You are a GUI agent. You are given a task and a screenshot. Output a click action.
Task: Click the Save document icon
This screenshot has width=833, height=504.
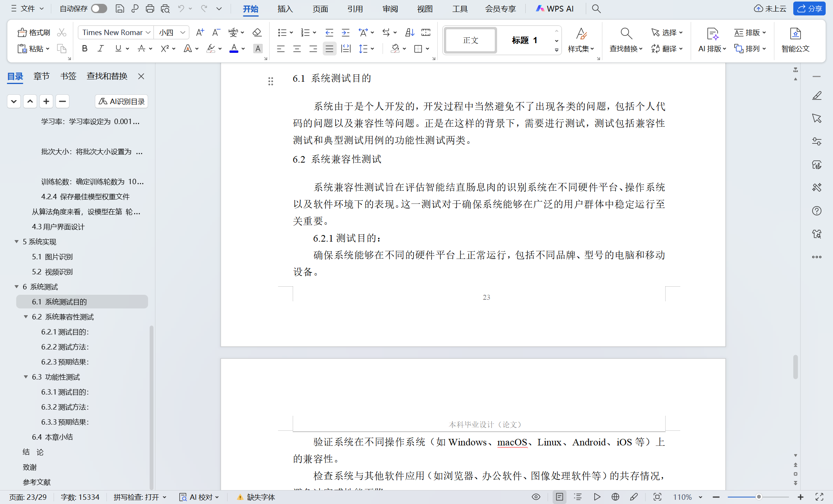(120, 8)
